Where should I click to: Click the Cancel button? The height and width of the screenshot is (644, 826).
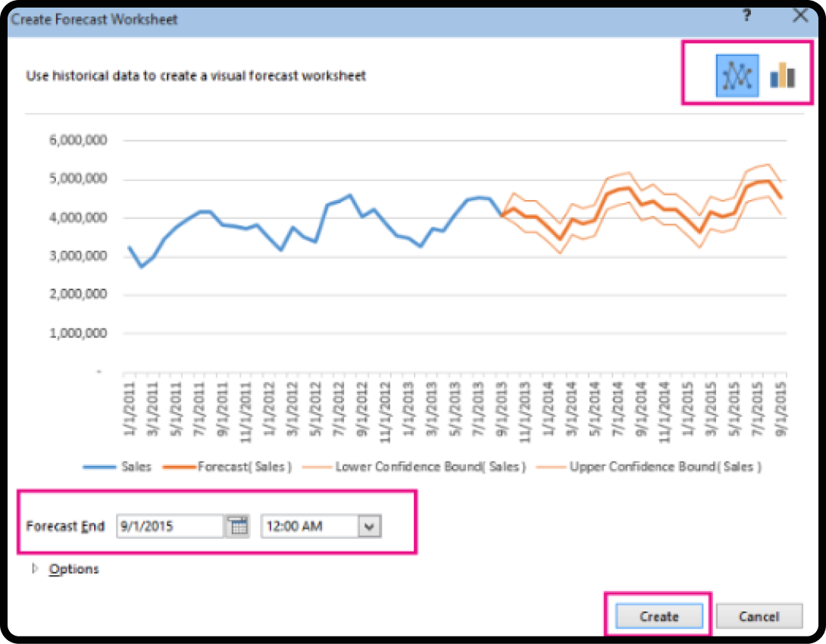[759, 616]
